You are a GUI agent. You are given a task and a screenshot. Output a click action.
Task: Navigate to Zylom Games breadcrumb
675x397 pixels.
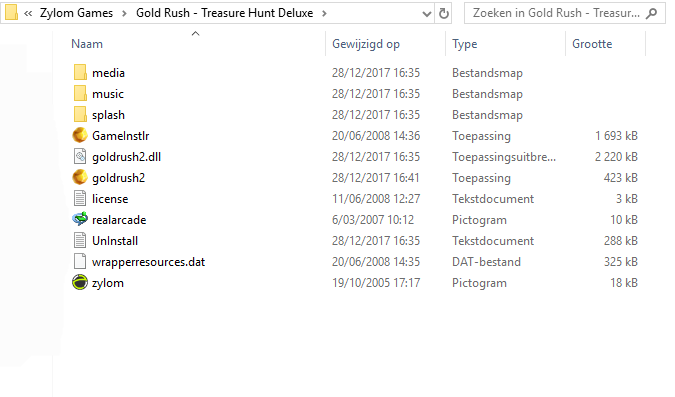coord(76,13)
